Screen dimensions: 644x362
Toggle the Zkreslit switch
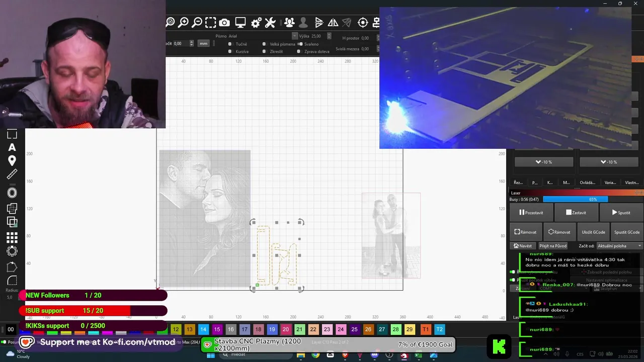point(264,51)
